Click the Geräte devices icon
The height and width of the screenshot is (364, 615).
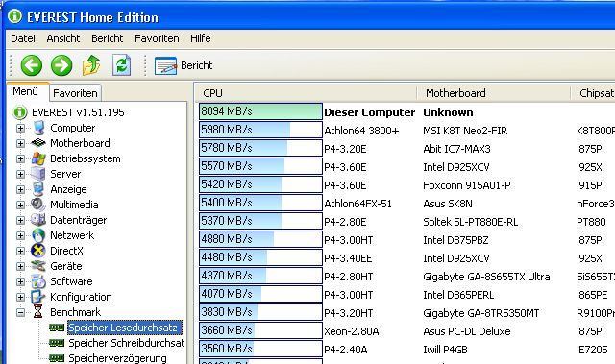click(38, 266)
